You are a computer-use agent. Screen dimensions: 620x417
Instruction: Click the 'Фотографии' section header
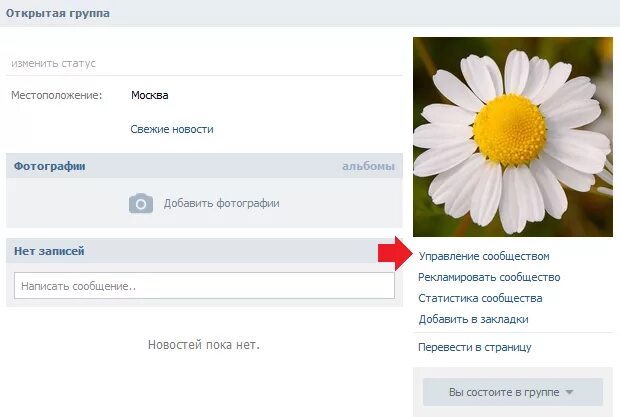[x=50, y=166]
